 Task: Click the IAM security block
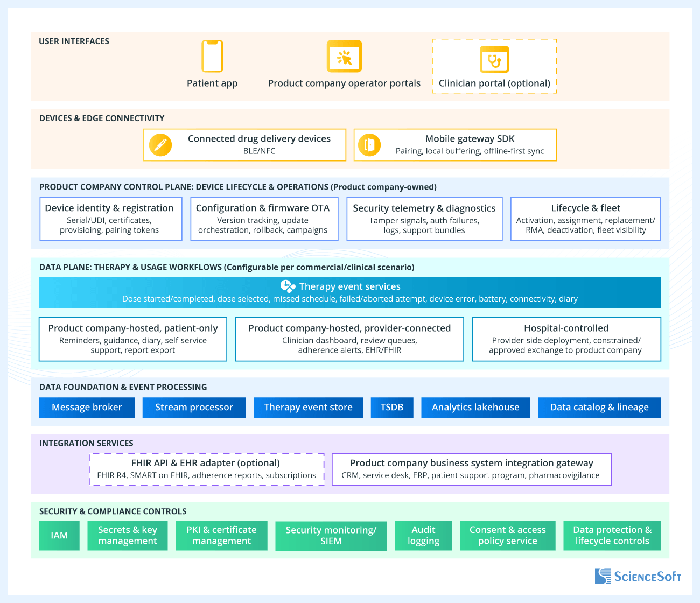59,536
